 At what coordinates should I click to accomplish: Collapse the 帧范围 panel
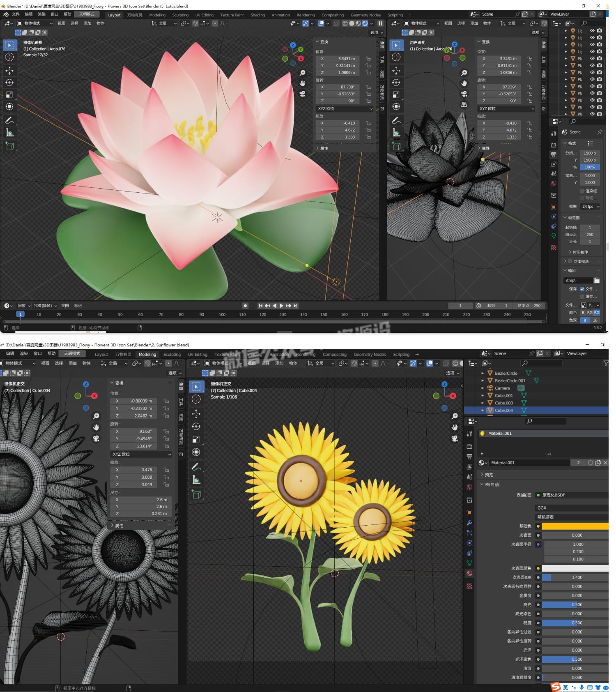565,218
